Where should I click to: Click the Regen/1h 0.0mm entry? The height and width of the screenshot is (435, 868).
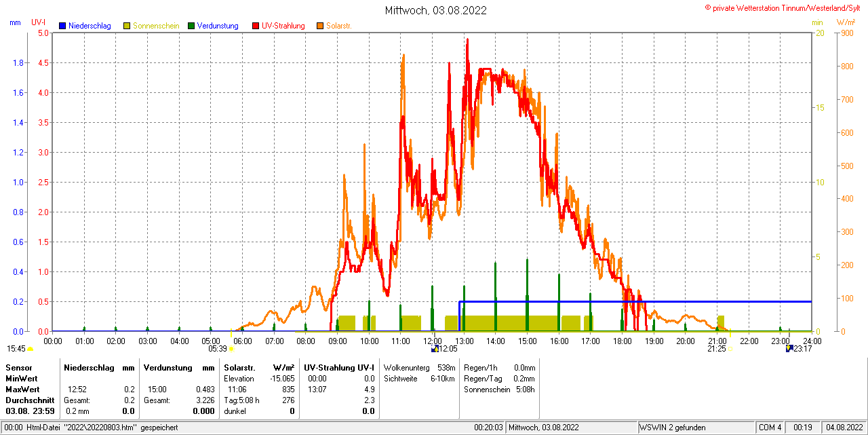click(x=500, y=367)
